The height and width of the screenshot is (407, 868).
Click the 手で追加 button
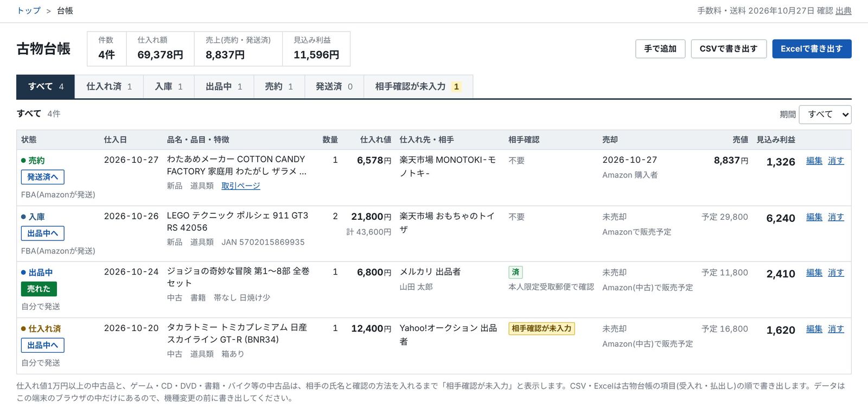tap(660, 49)
